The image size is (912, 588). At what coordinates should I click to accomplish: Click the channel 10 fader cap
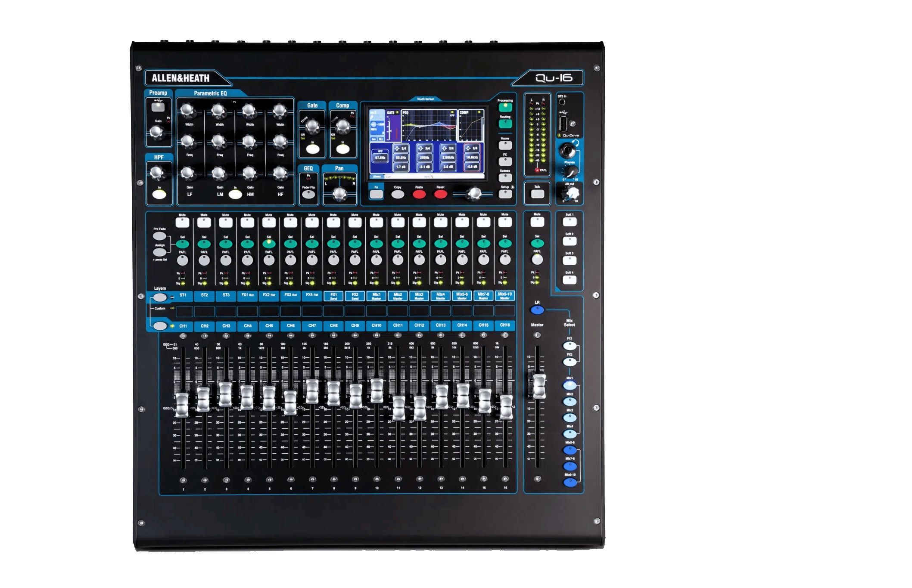click(377, 391)
